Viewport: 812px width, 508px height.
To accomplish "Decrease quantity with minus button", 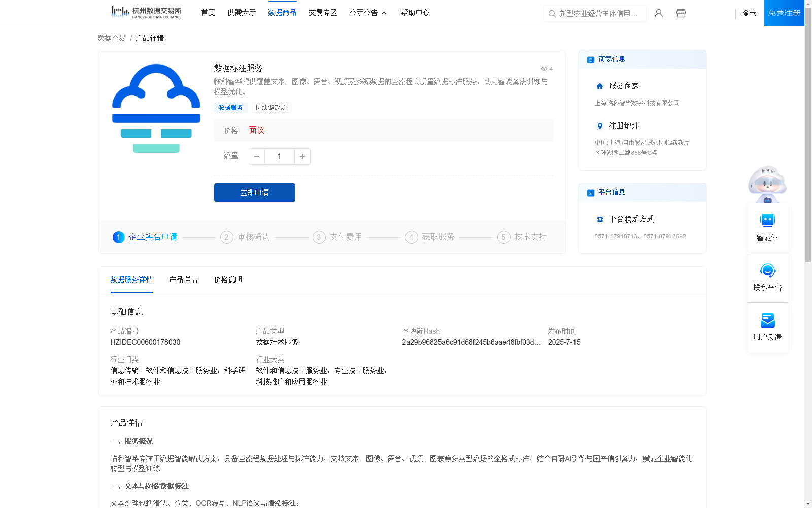I will [257, 156].
